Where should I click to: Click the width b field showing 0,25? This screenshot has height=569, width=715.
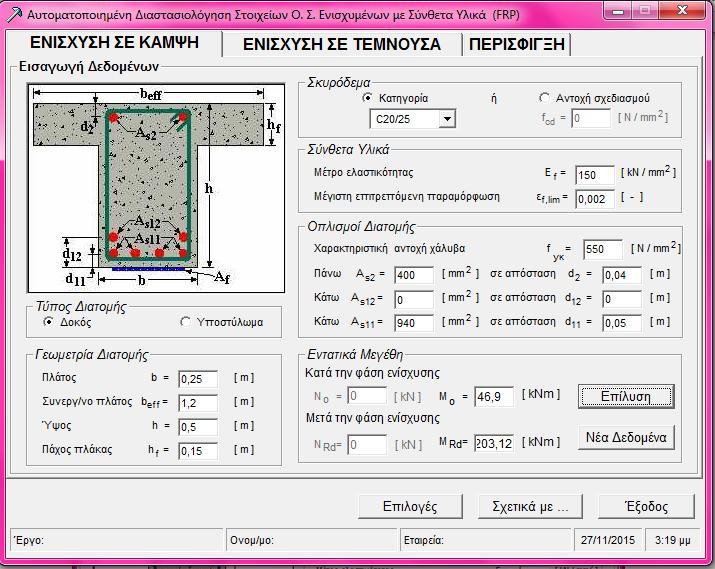tap(198, 379)
